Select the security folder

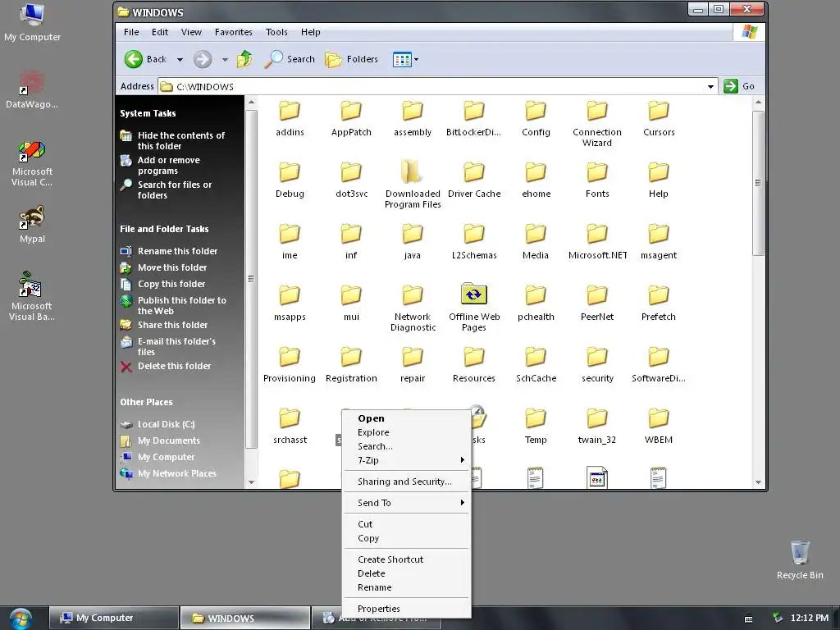tap(597, 365)
